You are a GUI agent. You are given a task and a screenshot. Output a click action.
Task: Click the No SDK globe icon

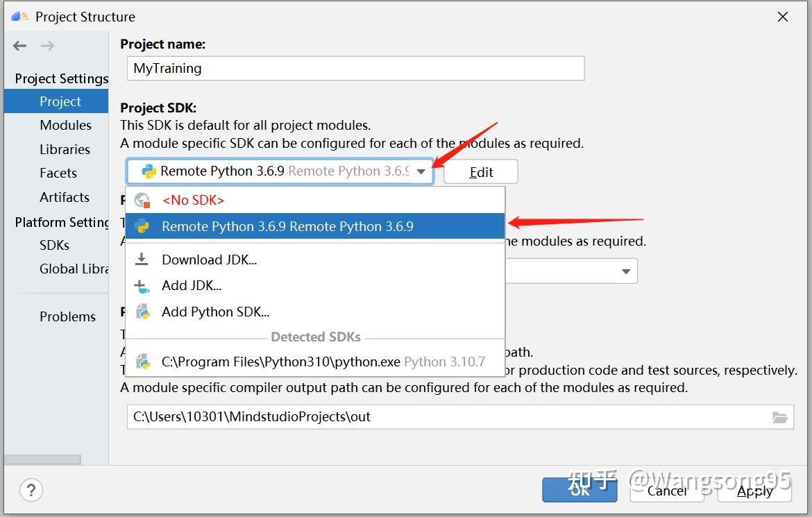142,201
